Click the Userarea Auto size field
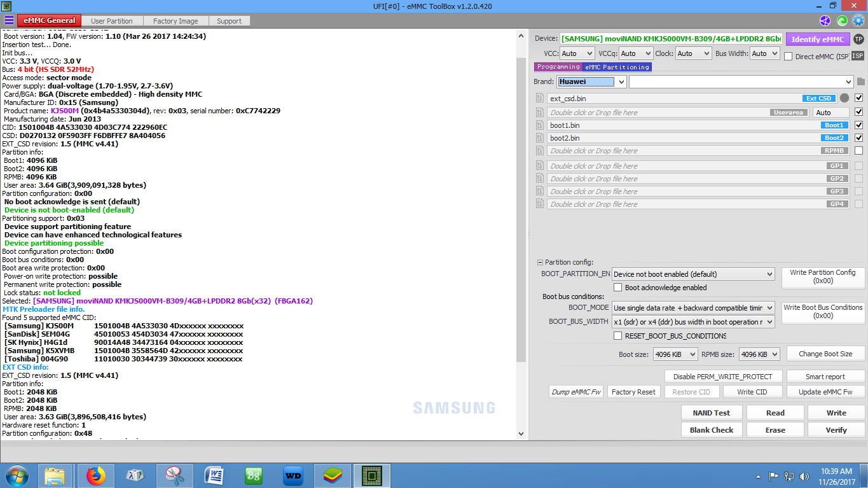 click(831, 113)
